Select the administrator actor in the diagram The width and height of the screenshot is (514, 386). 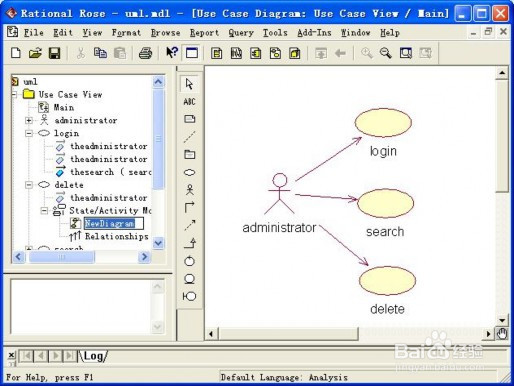point(280,194)
